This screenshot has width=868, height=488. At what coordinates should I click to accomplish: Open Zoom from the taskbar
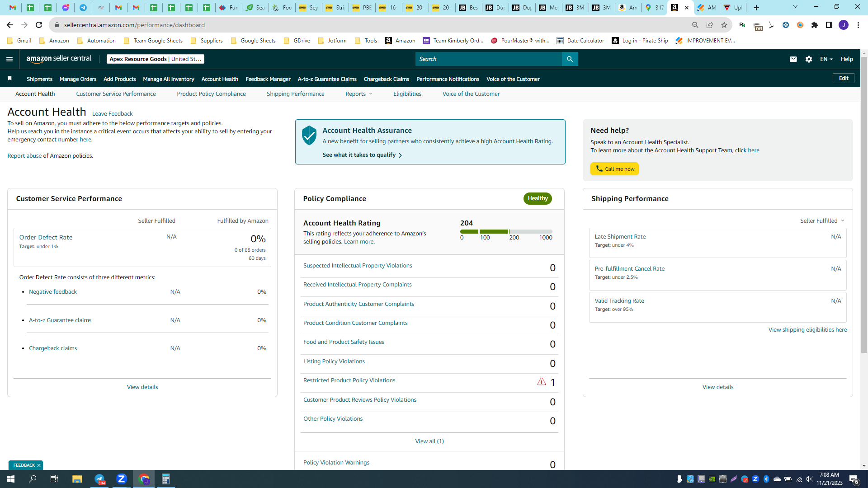coord(122,479)
